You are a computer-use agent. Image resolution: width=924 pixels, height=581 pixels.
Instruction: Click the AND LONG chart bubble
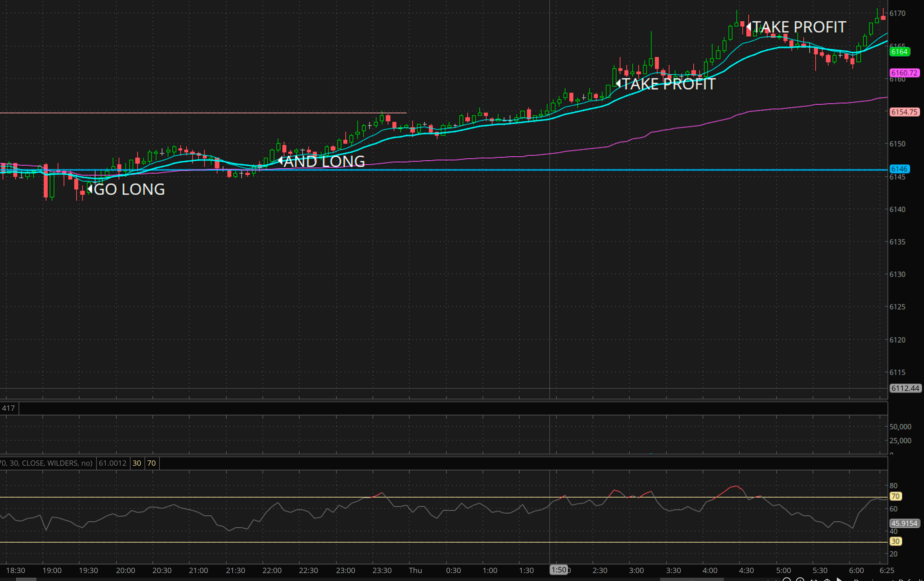coord(323,161)
